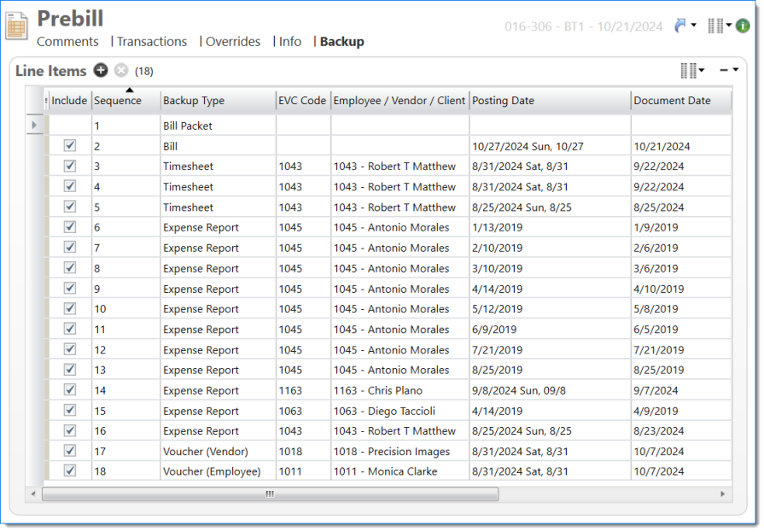Viewport: 764px width, 532px height.
Task: Click the Prebill document icon
Action: click(17, 26)
